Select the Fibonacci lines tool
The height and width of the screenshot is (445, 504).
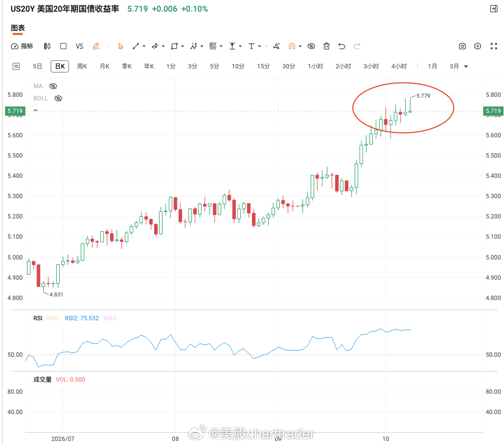pos(213,46)
